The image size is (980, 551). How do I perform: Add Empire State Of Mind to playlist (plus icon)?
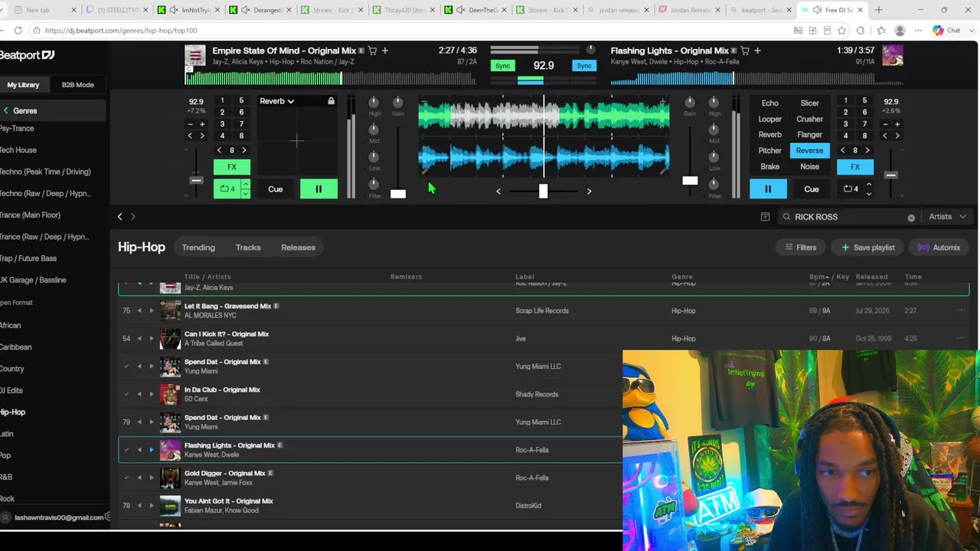pyautogui.click(x=385, y=51)
